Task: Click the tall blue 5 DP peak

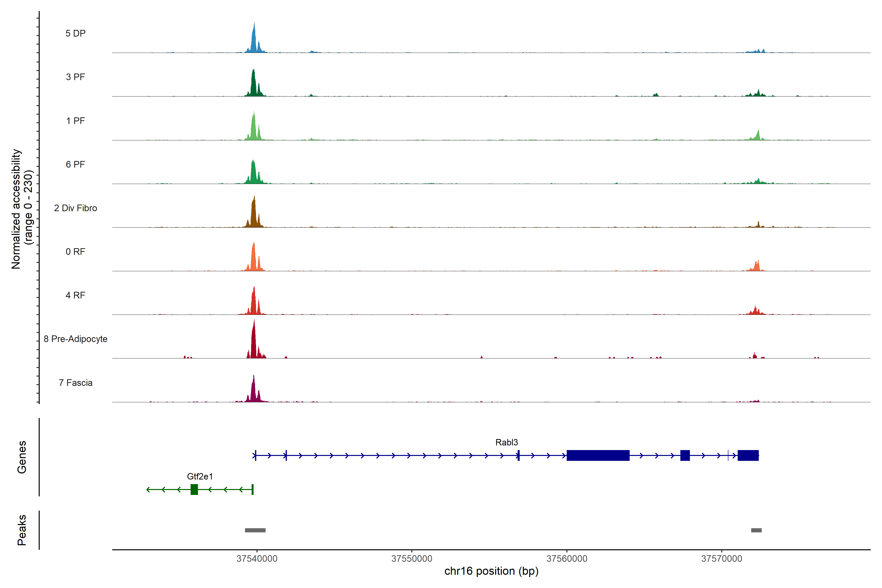Action: click(254, 41)
